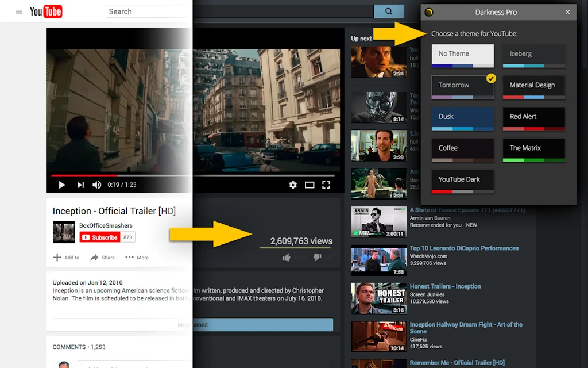
Task: Like the video with thumbs up
Action: point(286,258)
